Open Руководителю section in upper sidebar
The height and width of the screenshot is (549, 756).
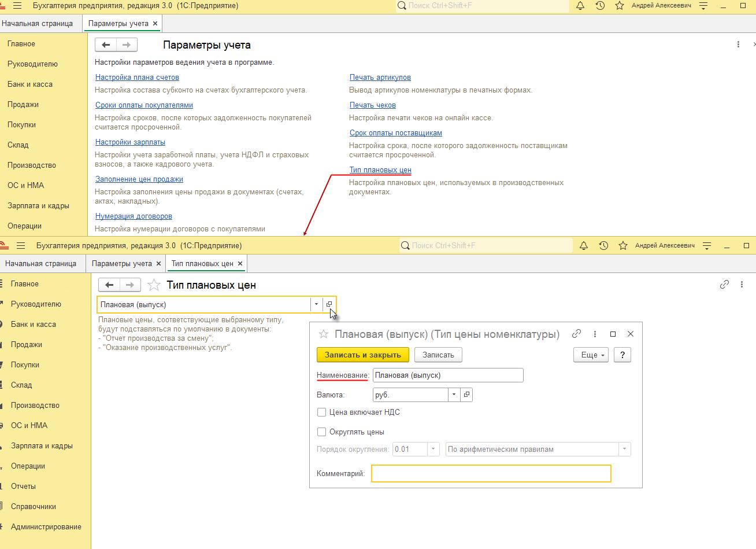(x=32, y=64)
